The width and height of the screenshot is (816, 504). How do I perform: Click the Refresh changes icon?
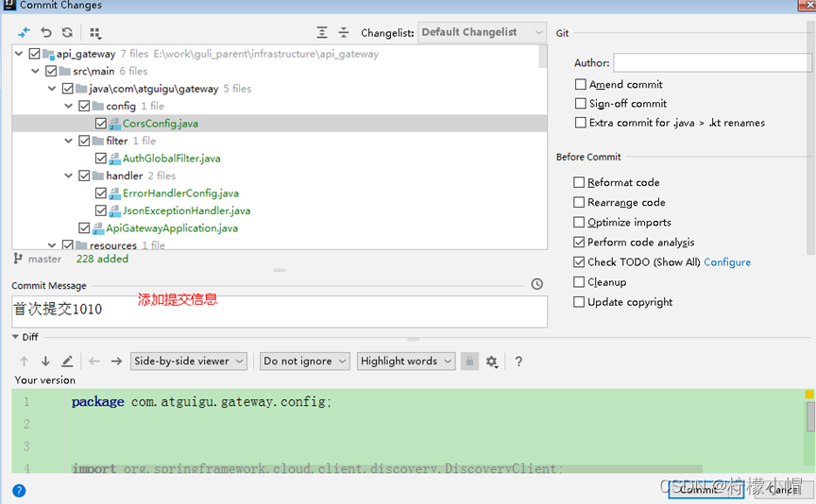[67, 33]
